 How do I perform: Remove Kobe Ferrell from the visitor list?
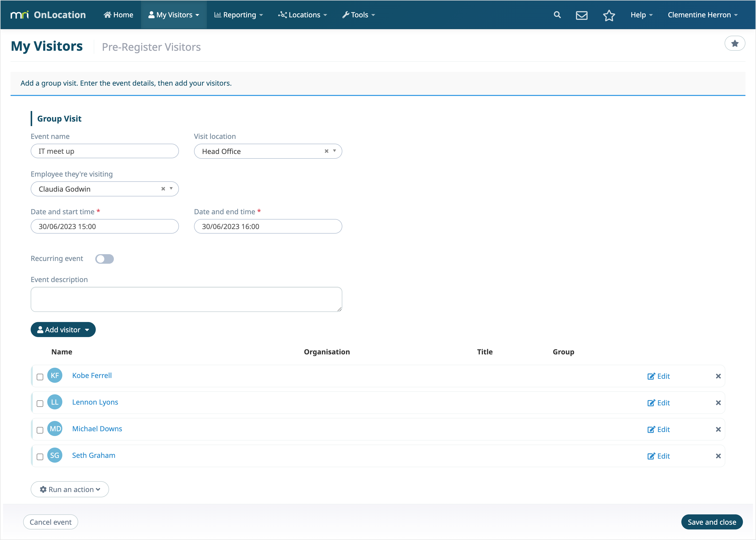(718, 376)
